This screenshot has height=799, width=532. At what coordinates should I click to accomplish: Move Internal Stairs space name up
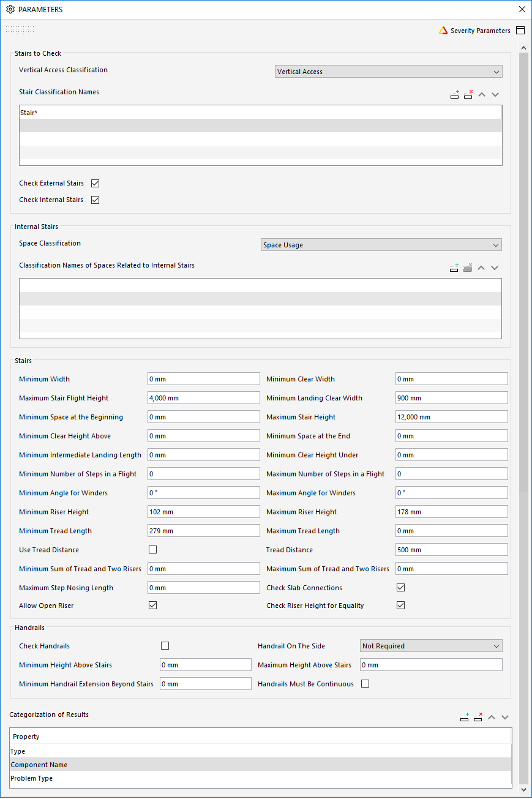tap(481, 268)
